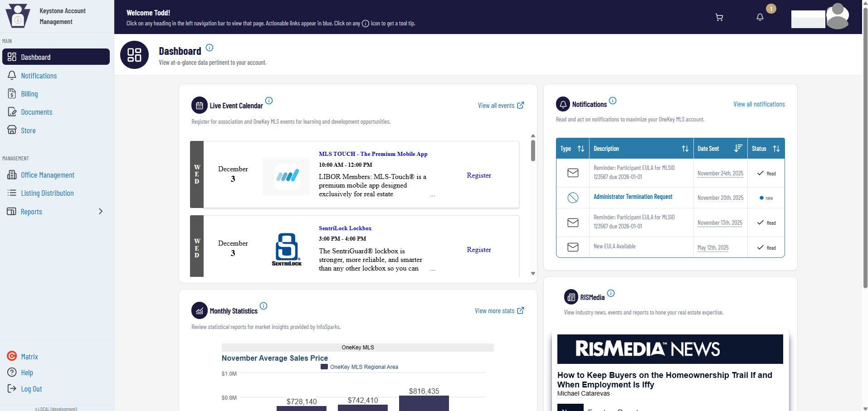Sort notifications by Description column

point(685,149)
